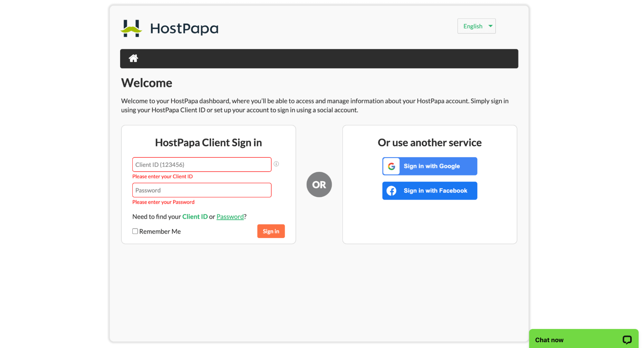
Task: Check Remember Me before signing in
Action: (x=135, y=231)
